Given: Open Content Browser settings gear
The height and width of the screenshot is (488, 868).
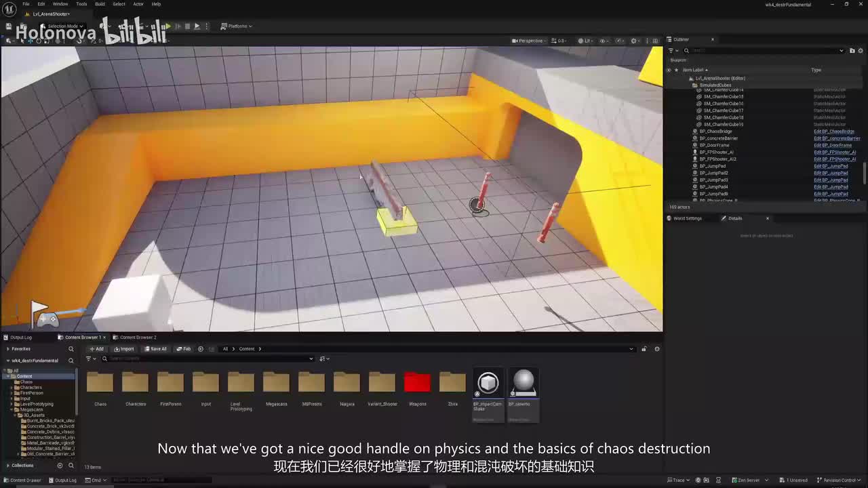Looking at the screenshot, I should click(656, 349).
